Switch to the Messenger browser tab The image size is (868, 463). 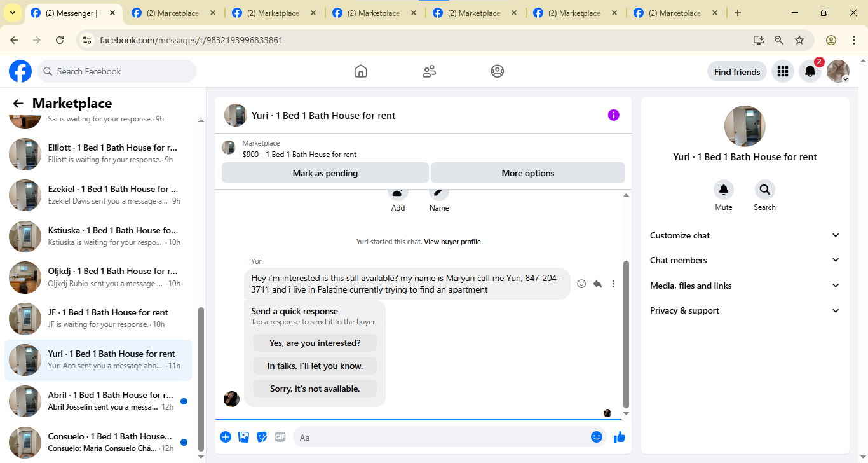(74, 13)
